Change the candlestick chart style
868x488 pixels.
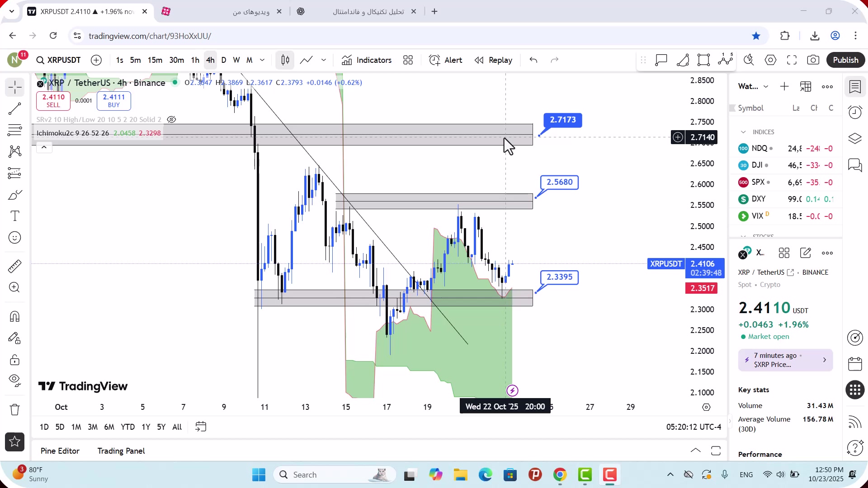285,60
